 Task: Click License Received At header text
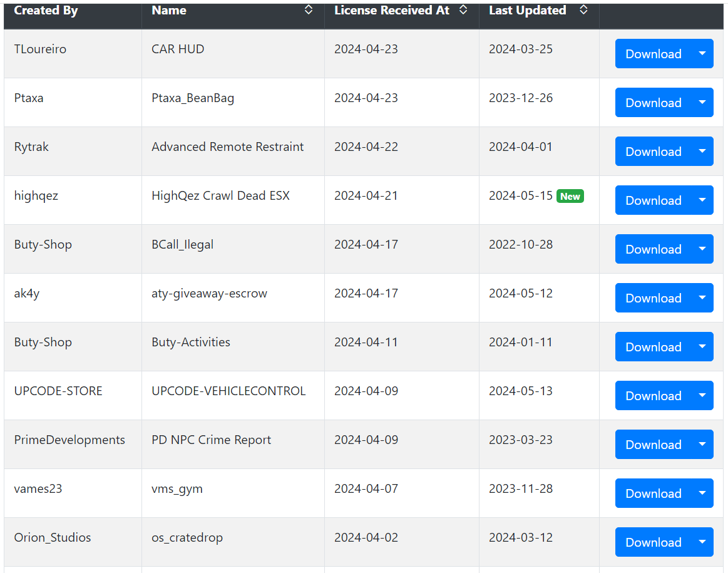(392, 10)
